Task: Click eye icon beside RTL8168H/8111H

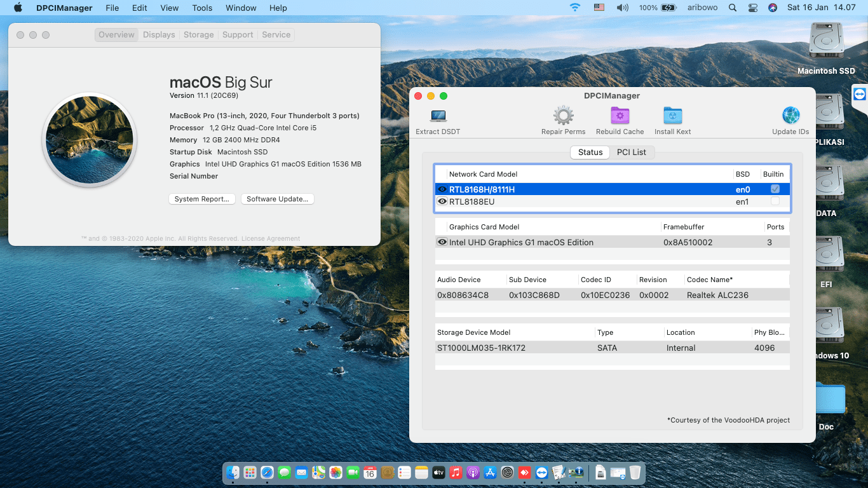Action: coord(442,189)
